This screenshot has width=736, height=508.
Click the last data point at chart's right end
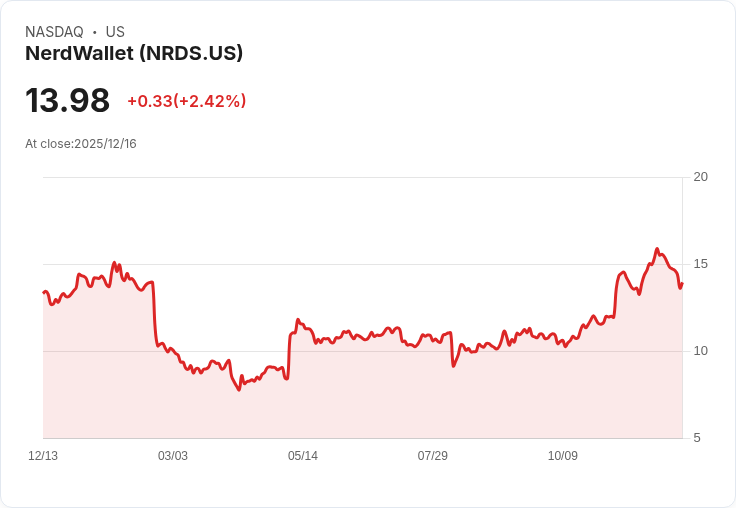coord(682,284)
